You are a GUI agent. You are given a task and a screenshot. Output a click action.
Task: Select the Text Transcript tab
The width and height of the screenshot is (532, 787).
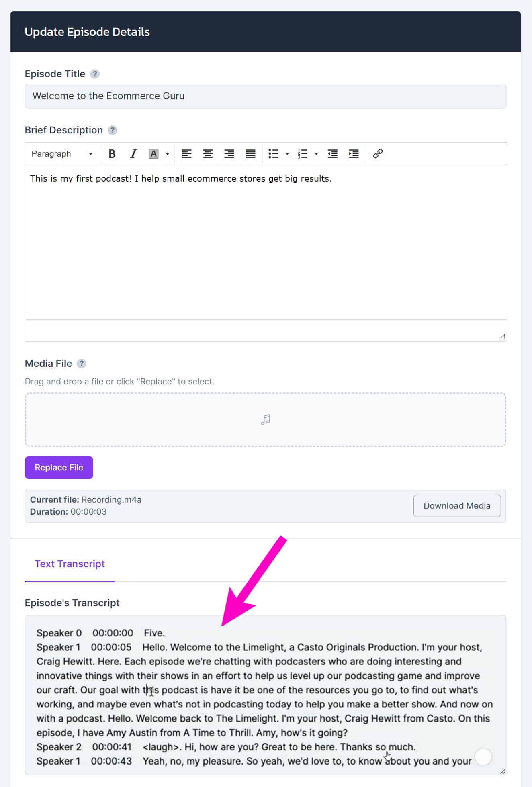[70, 564]
